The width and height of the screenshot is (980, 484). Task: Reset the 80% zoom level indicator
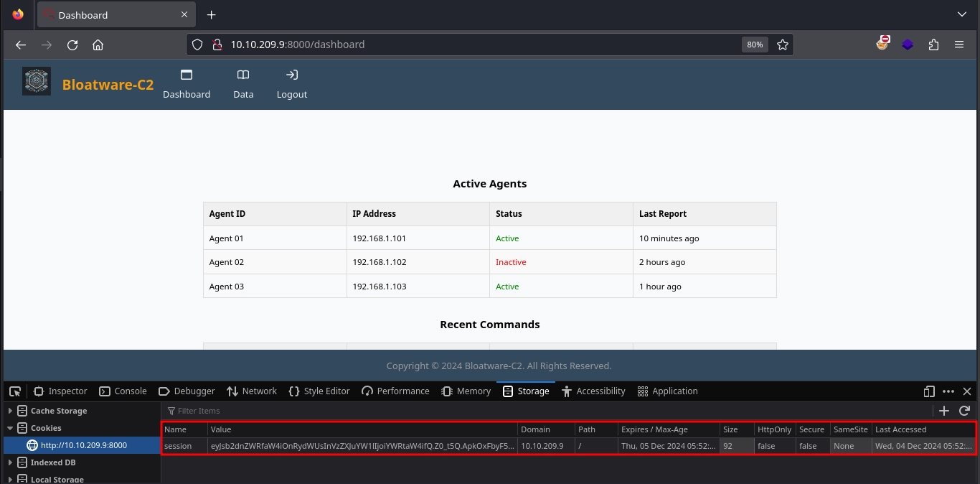pyautogui.click(x=755, y=45)
